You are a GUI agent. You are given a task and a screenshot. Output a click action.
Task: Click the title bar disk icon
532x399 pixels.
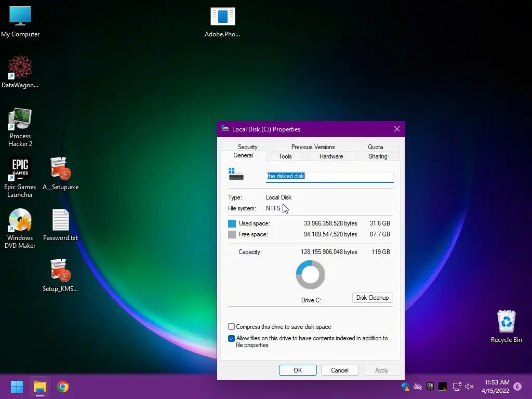pos(225,129)
